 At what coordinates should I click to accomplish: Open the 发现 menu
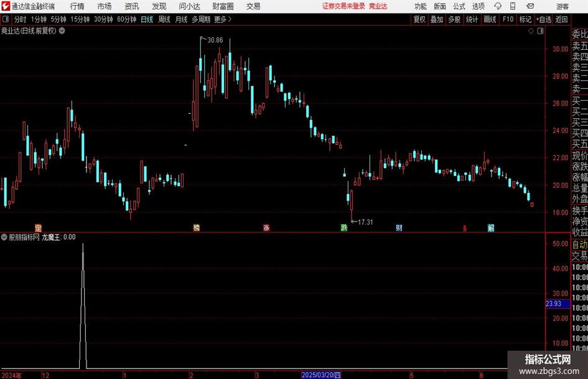(159, 6)
